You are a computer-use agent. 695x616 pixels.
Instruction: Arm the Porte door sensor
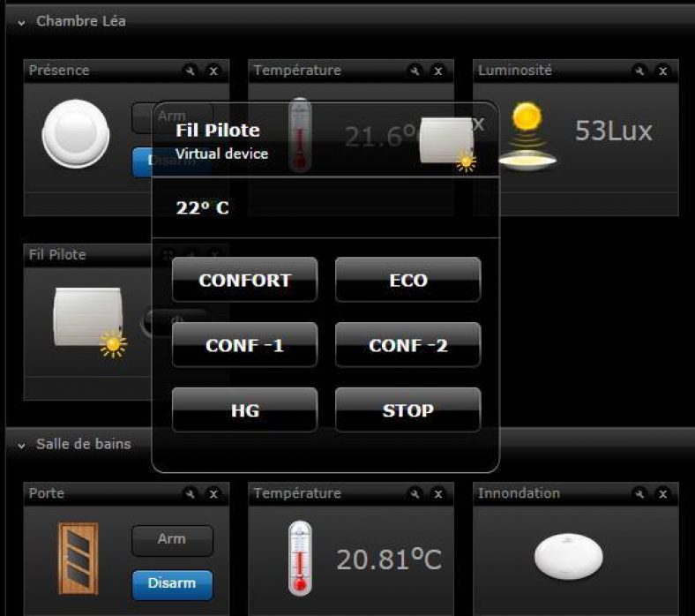[x=172, y=540]
